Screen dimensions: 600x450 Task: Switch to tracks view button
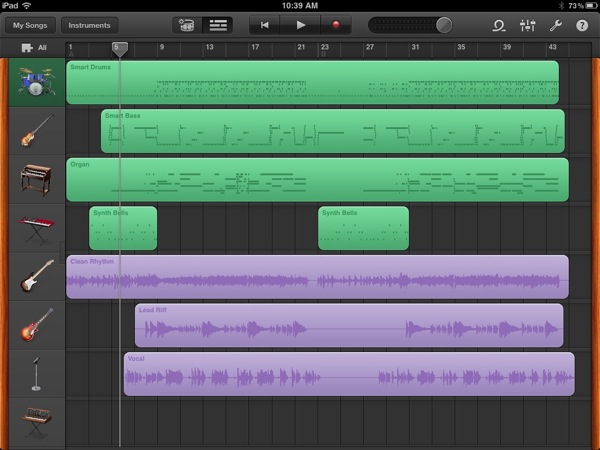[218, 25]
